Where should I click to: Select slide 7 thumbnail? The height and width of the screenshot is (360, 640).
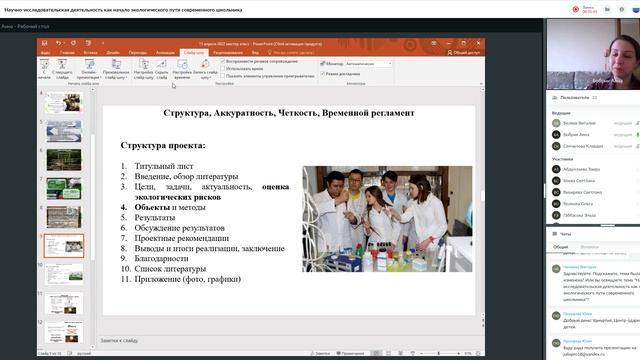tap(64, 188)
